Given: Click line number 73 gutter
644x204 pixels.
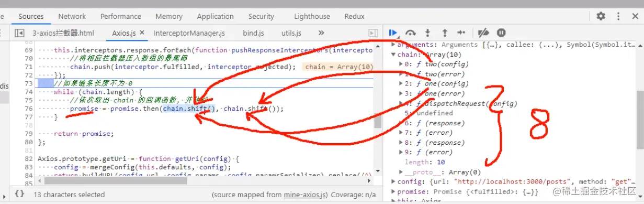Looking at the screenshot, I should [29, 83].
